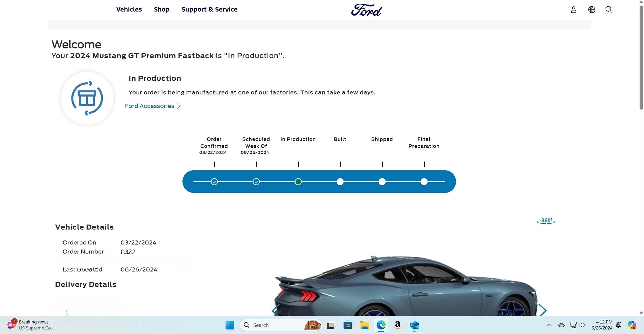
Task: Open the site search magnifier icon
Action: [609, 10]
